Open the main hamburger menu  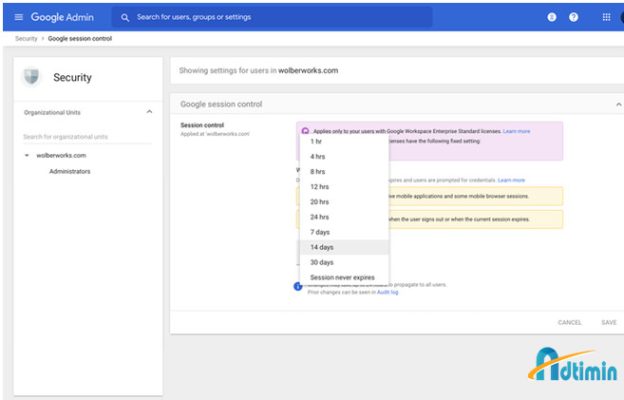(x=19, y=17)
